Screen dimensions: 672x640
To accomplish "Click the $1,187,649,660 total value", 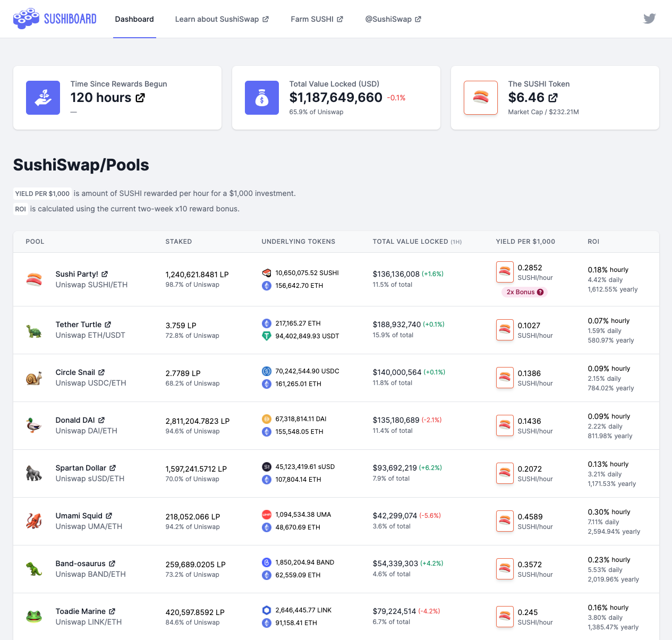I will click(x=336, y=98).
